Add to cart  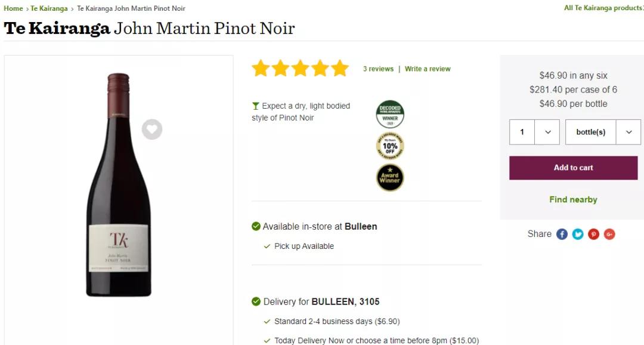[573, 168]
